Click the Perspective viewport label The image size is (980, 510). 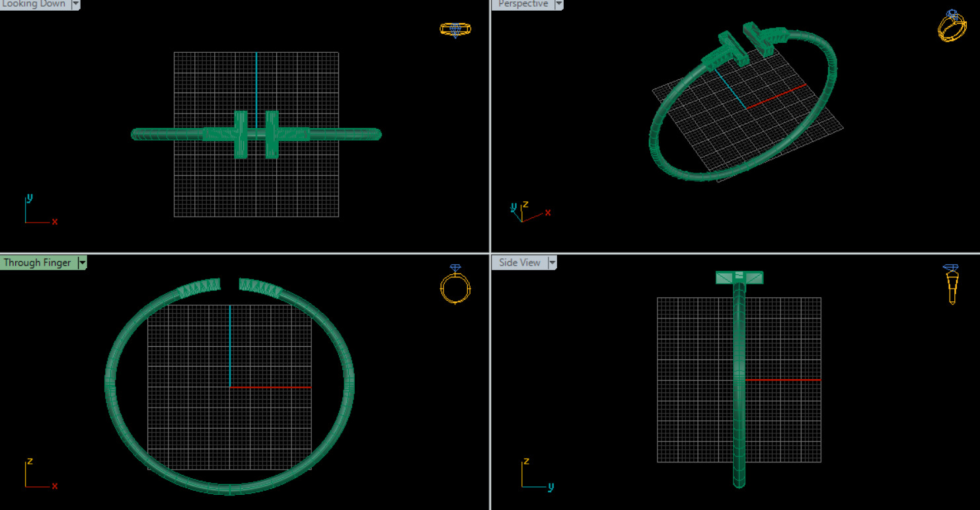click(x=523, y=4)
